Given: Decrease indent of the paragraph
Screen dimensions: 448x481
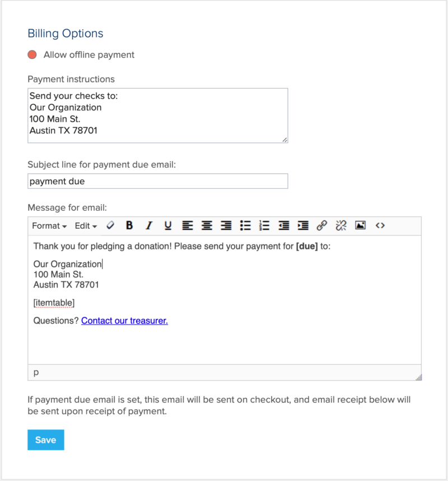Looking at the screenshot, I should click(284, 225).
